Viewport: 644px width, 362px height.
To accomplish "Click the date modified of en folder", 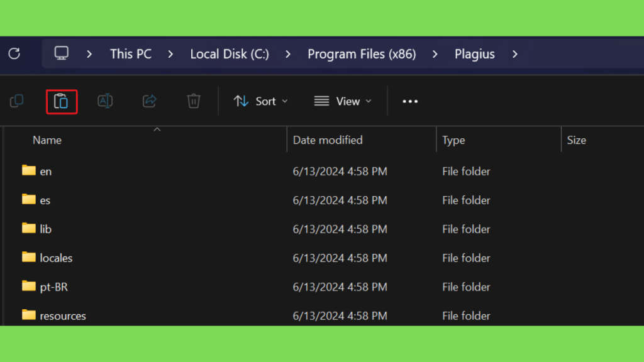I will (340, 172).
